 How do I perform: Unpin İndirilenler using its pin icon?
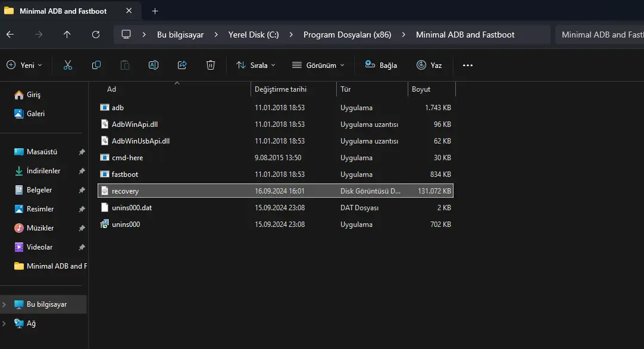[x=82, y=170]
